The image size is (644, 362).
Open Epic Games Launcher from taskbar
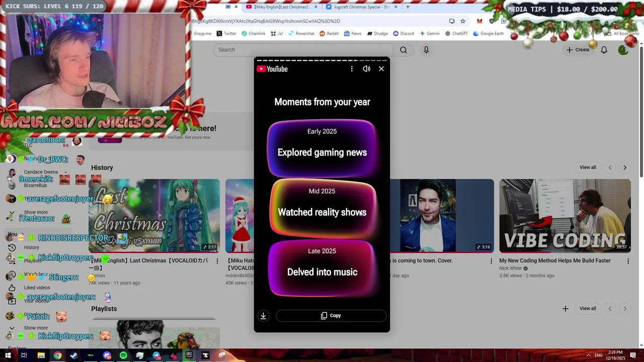tap(189, 355)
